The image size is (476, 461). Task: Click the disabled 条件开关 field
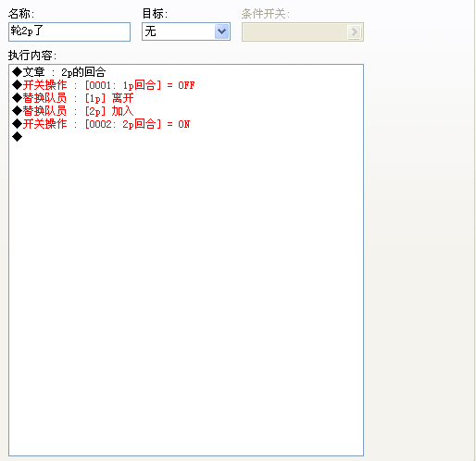coord(303,31)
